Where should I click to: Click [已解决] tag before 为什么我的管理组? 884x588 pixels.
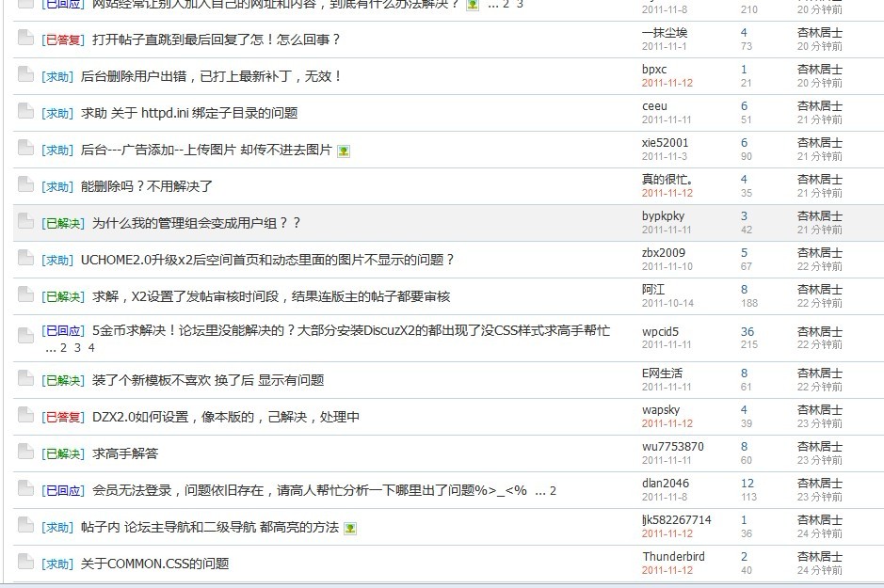[62, 224]
